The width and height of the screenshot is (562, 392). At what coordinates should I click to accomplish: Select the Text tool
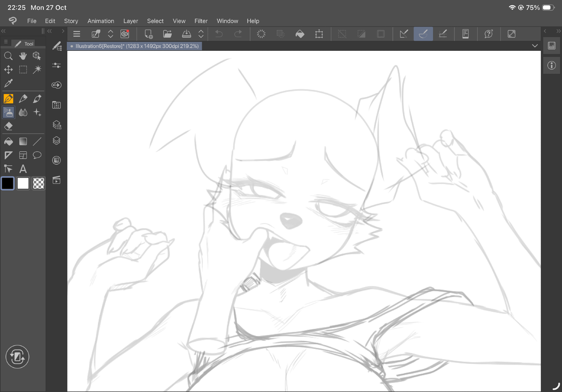coord(23,169)
